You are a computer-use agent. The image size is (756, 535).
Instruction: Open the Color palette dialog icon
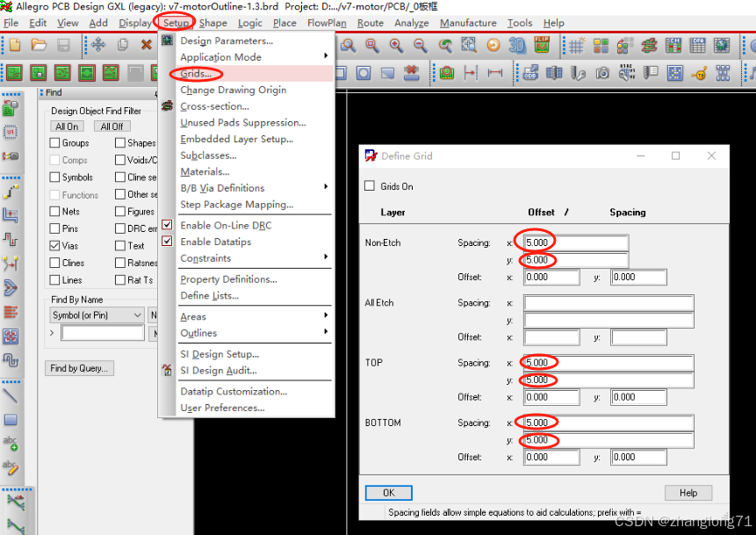(602, 46)
